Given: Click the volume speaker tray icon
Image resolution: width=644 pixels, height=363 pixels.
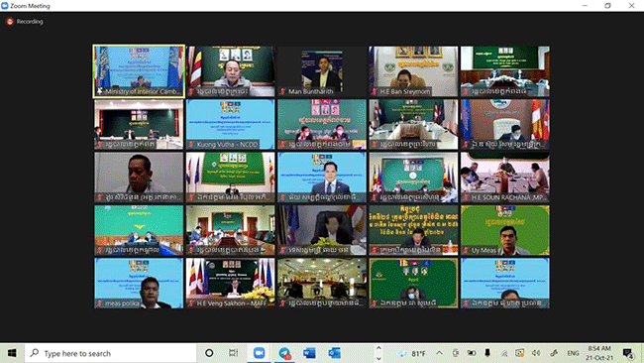Looking at the screenshot, I should (x=536, y=353).
